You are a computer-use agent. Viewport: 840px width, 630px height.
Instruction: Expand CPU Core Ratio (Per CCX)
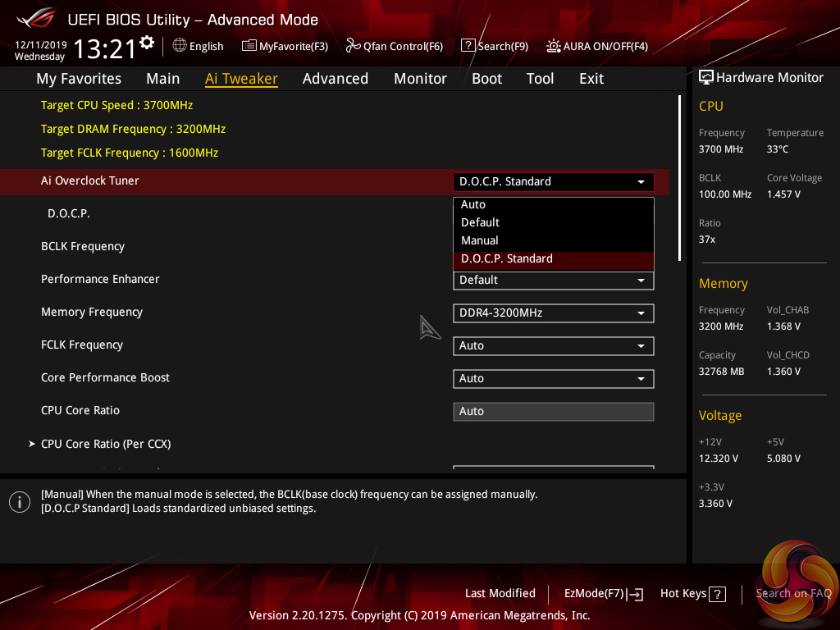[106, 444]
